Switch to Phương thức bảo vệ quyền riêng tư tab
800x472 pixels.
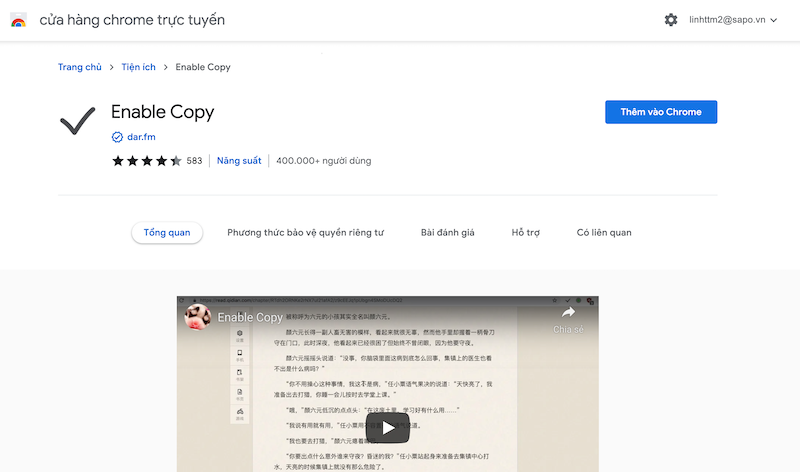305,233
